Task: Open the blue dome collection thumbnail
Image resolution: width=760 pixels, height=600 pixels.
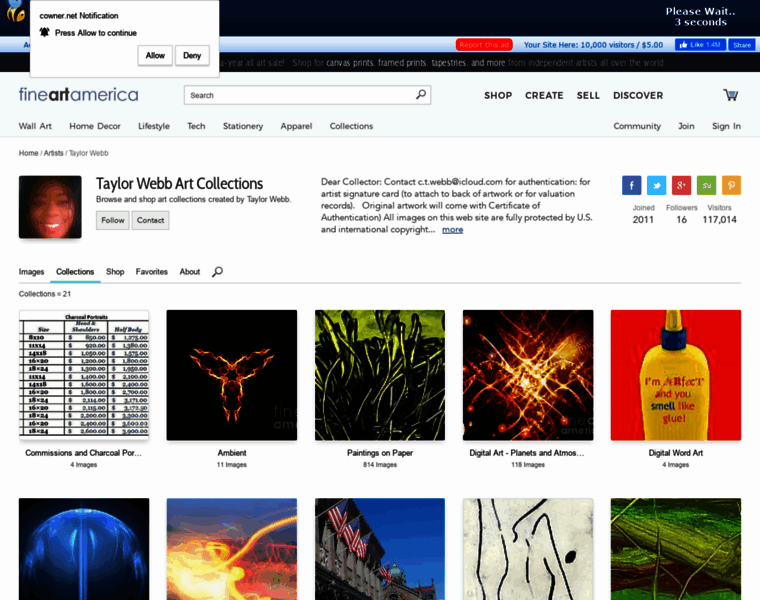Action: tap(84, 549)
